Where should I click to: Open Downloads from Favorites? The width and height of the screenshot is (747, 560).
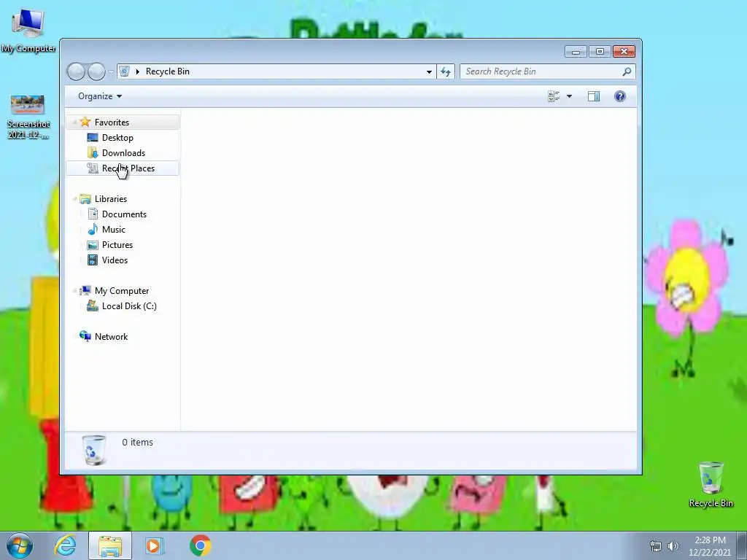pyautogui.click(x=123, y=153)
